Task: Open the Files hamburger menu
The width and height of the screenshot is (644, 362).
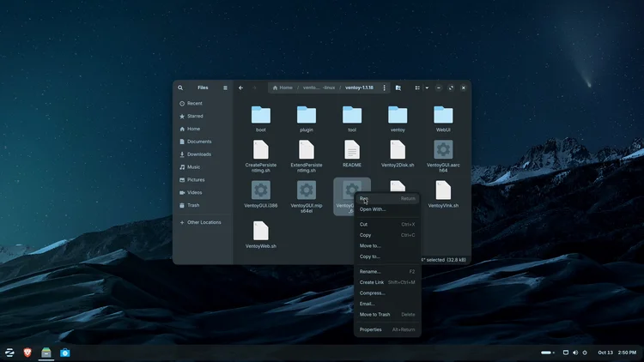Action: point(225,87)
